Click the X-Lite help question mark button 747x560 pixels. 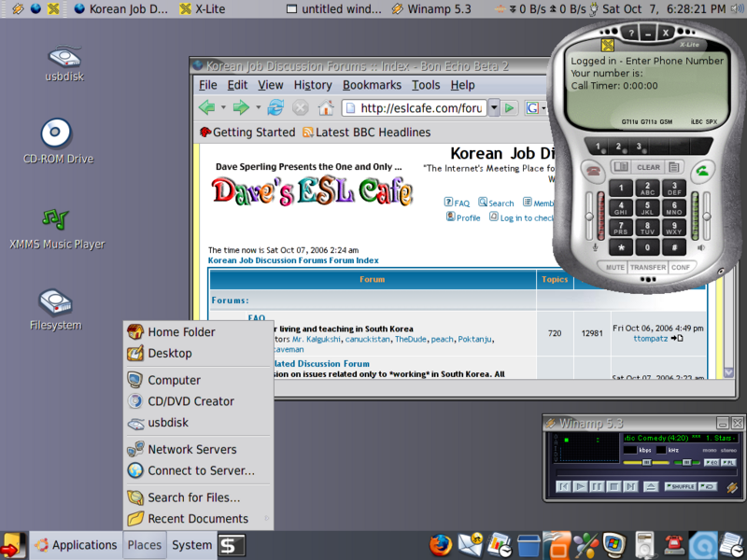point(631,33)
